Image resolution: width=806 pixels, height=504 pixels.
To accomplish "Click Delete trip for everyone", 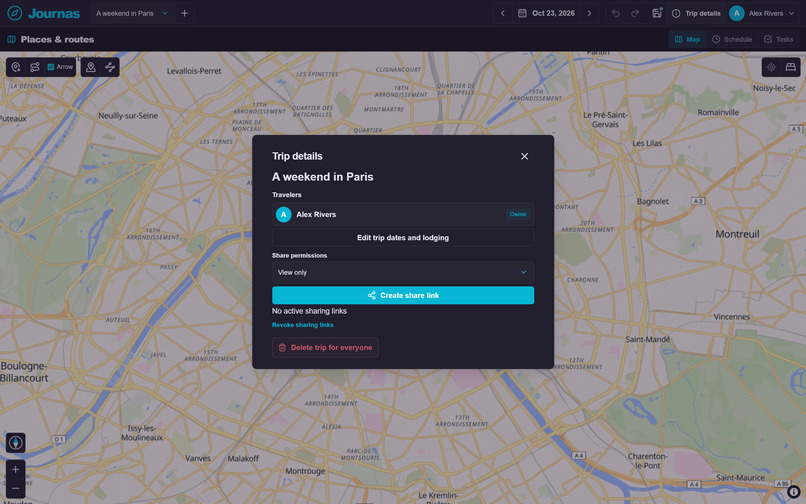I will tap(325, 348).
